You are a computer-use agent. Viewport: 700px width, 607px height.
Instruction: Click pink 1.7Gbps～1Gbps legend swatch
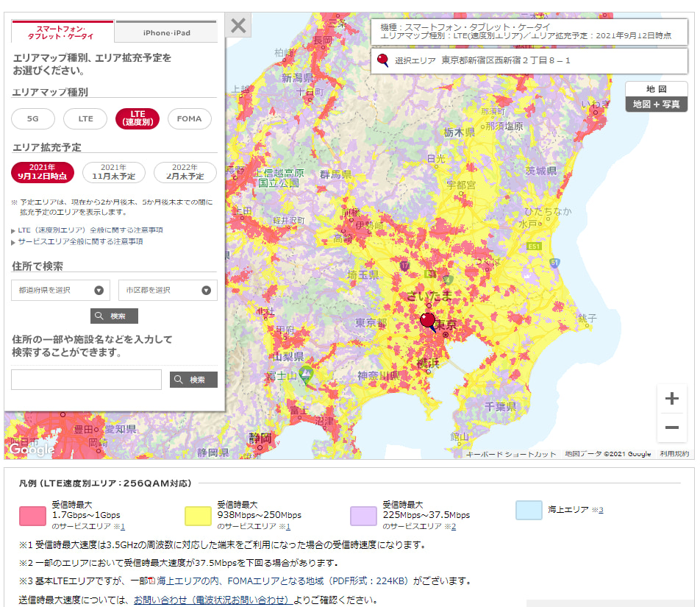pos(32,516)
